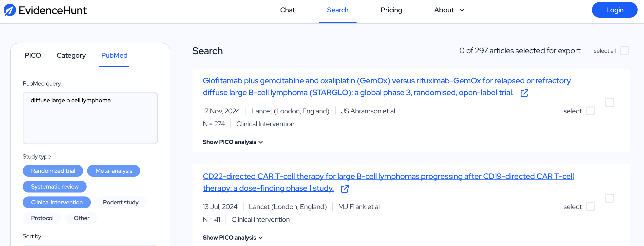Tick select checkbox for JS Abramson article

click(590, 111)
